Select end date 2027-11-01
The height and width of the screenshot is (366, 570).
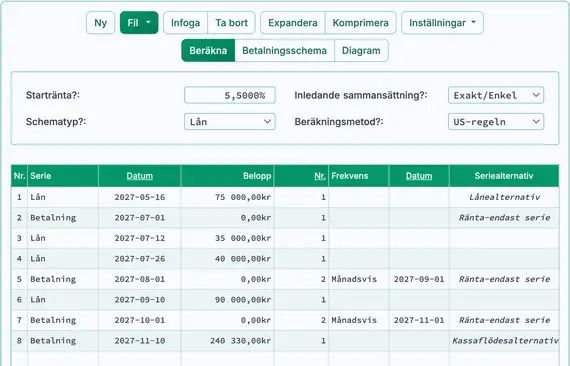419,320
